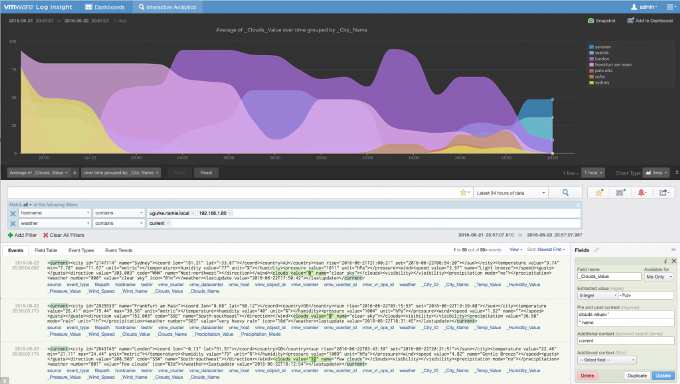Screen dimensions: 680x384
Task: Click the Apply chart button
Action: (179, 173)
